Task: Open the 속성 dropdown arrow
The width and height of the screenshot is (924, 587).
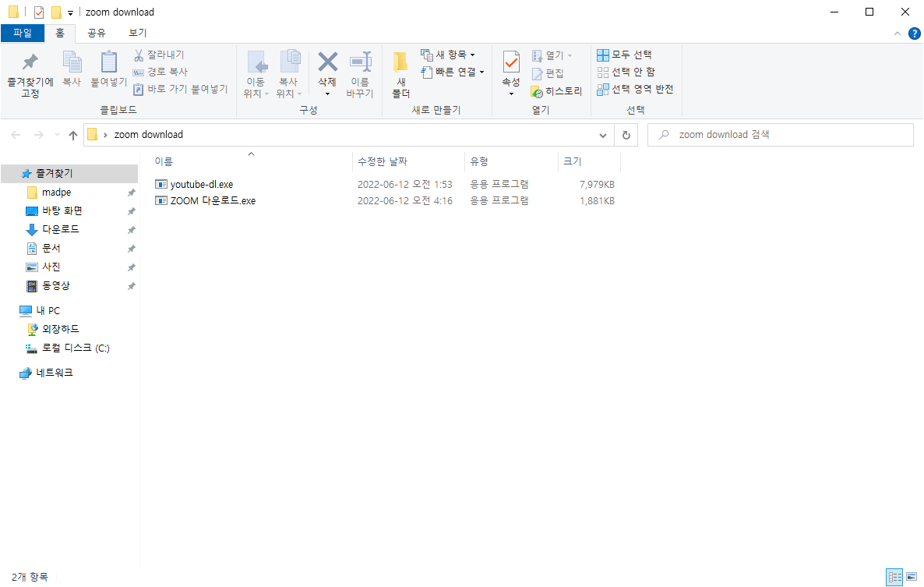Action: pos(512,94)
